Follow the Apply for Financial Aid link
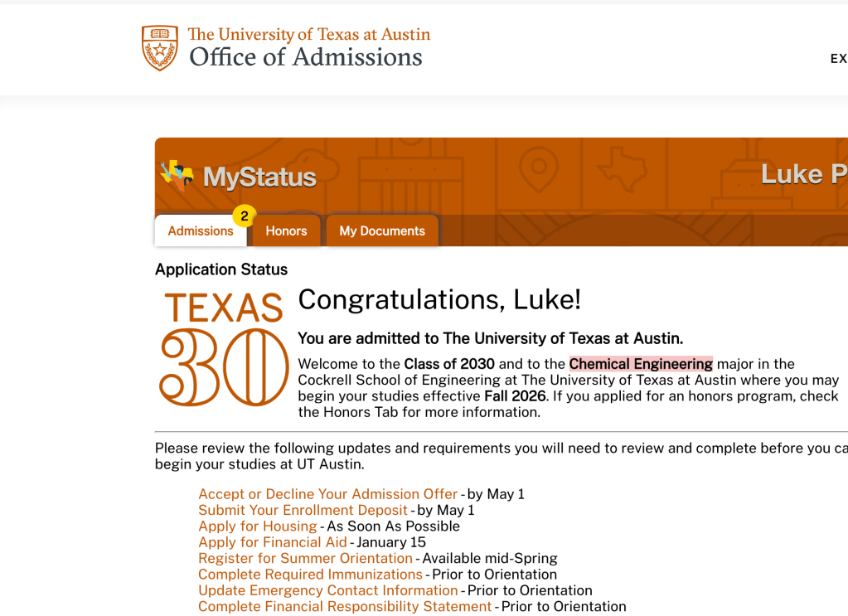Screen dimensions: 848x616 click(272, 542)
